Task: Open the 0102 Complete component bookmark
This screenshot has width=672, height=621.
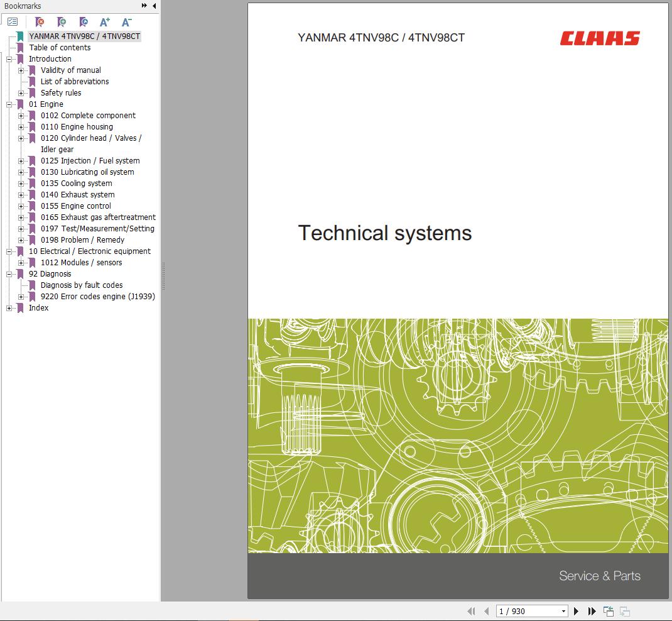Action: (88, 116)
